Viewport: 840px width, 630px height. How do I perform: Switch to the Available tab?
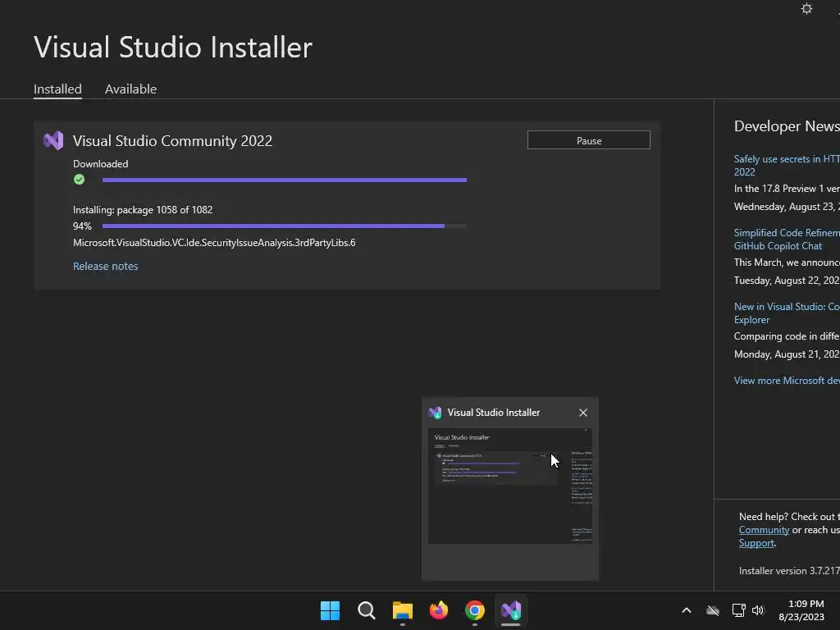point(130,89)
